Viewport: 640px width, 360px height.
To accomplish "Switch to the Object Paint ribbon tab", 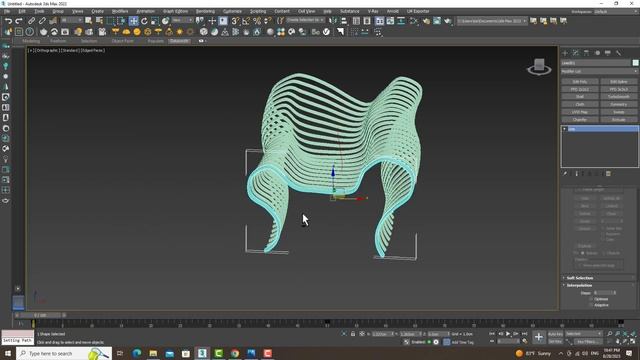I will (122, 41).
